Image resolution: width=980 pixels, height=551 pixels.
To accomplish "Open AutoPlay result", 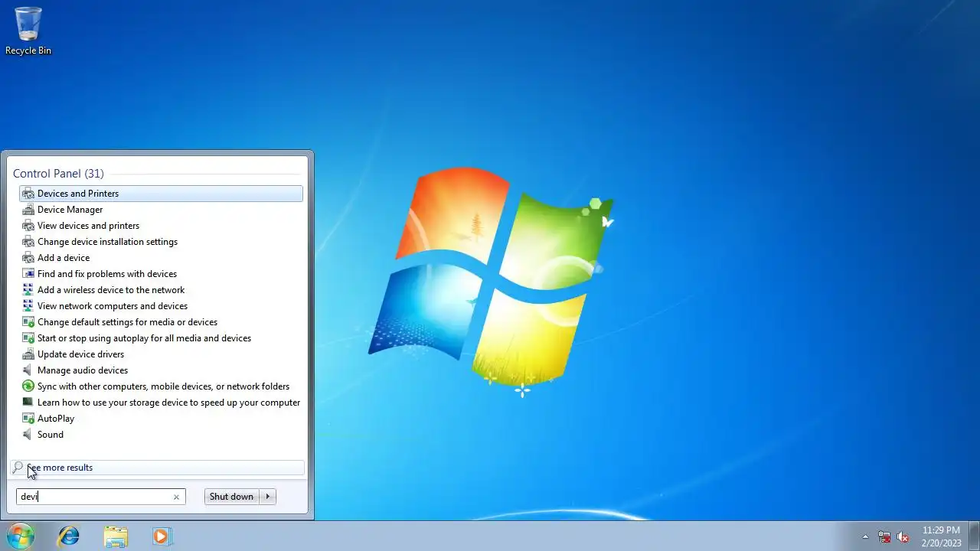I will click(x=161, y=419).
